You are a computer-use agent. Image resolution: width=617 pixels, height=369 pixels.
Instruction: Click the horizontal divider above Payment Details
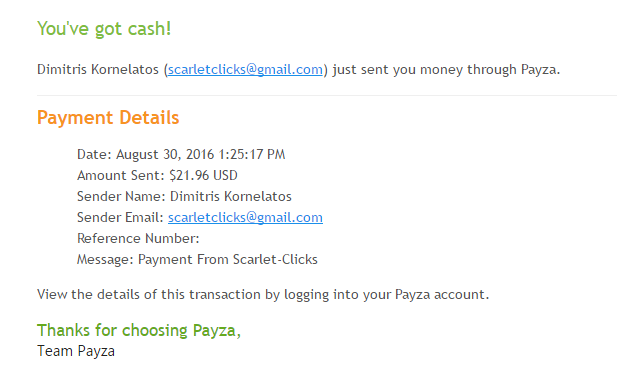[327, 95]
